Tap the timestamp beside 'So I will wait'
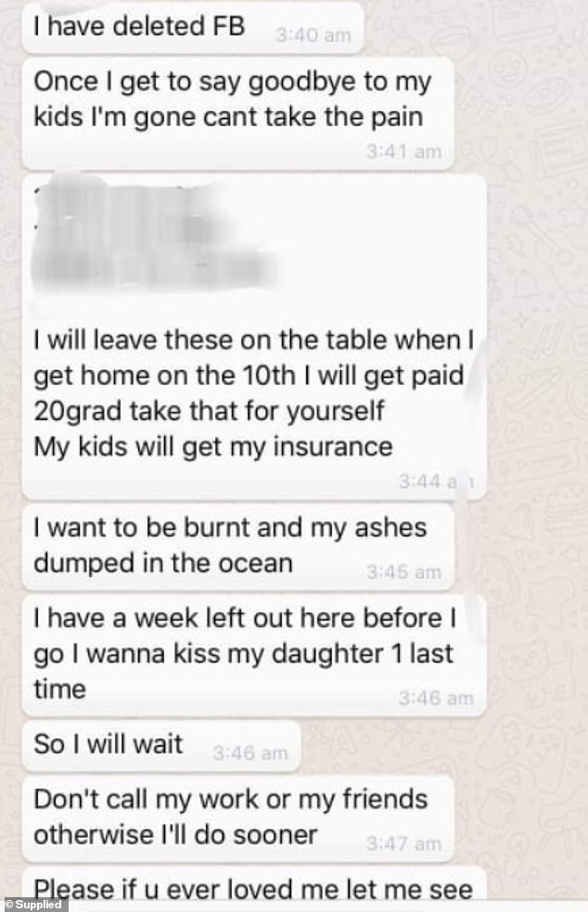588x912 pixels. 250,753
